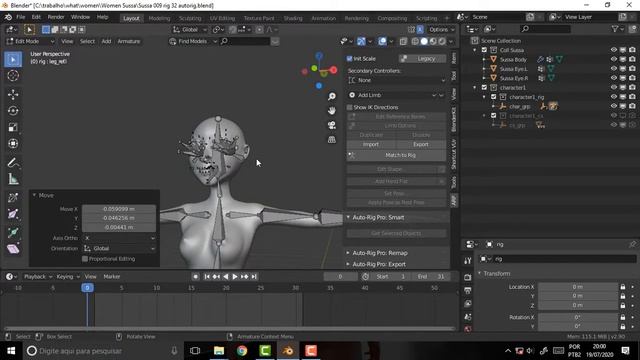This screenshot has height=360, width=640.
Task: Toggle Show IK Directions checkbox
Action: point(349,107)
